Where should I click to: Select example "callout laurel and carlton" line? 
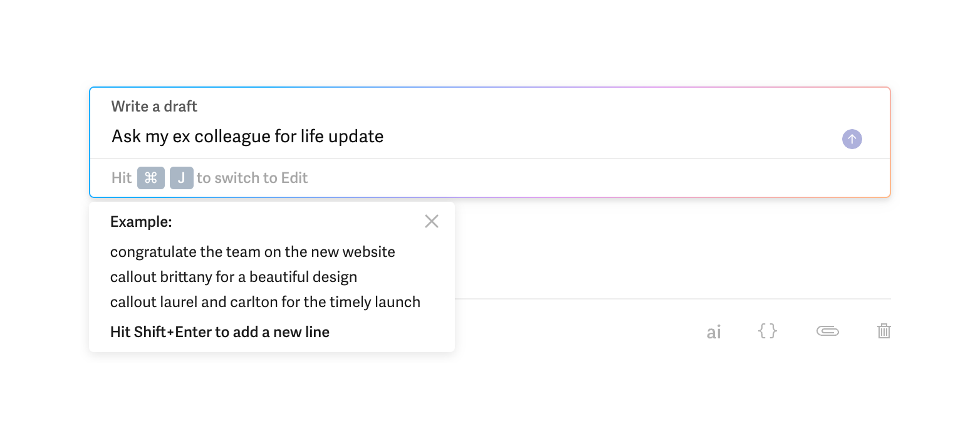265,302
